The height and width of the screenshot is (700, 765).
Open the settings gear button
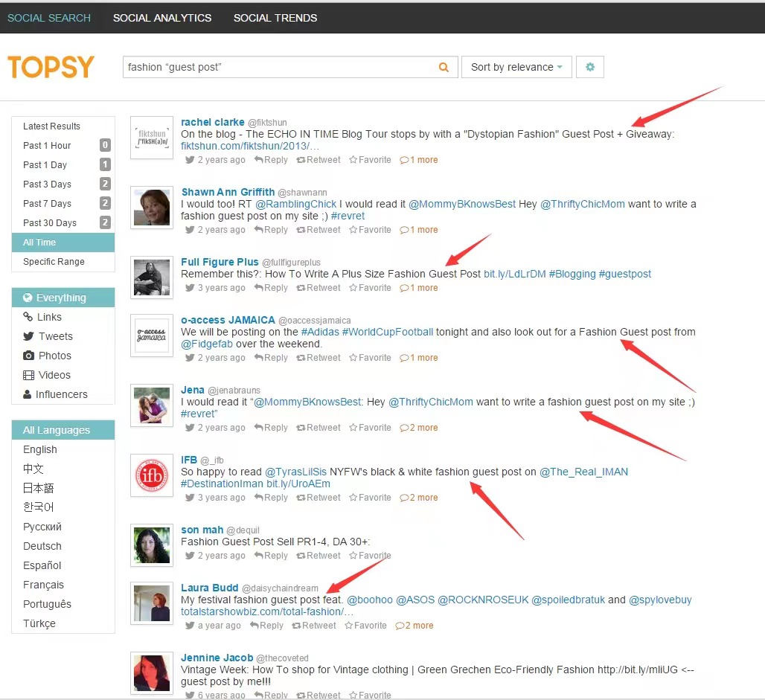(x=590, y=67)
